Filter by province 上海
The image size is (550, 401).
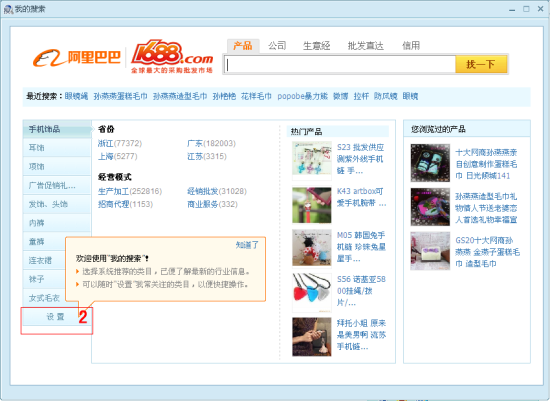click(106, 156)
